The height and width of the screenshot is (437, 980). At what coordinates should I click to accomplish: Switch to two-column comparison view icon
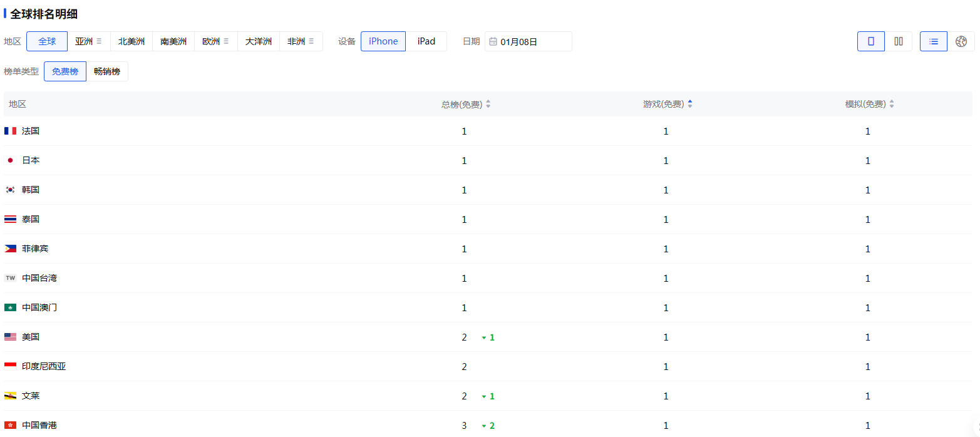point(899,41)
